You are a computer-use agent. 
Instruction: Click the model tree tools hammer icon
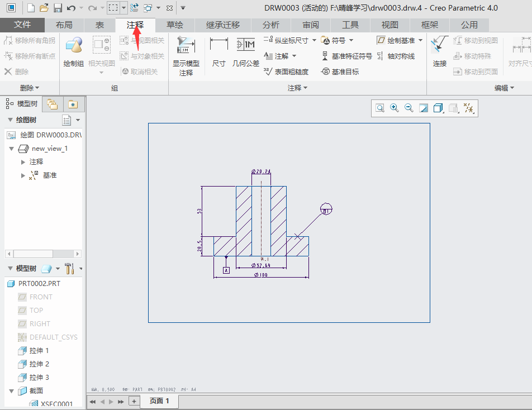pyautogui.click(x=69, y=269)
